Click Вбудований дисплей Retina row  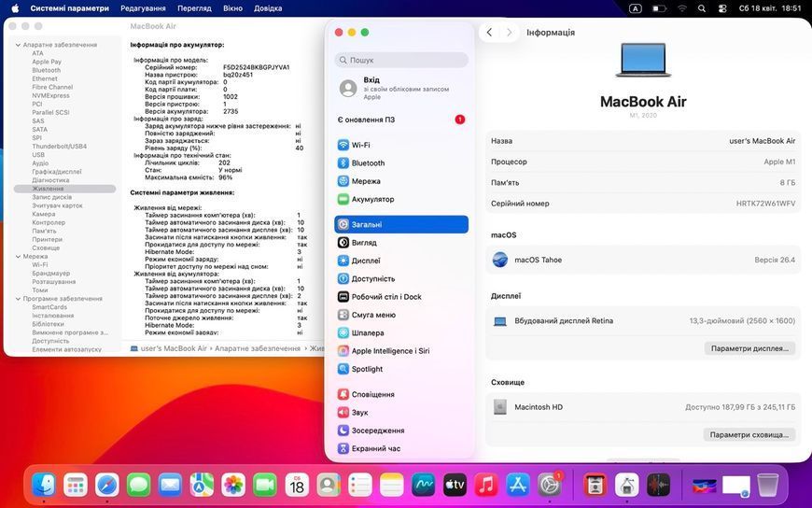[643, 321]
